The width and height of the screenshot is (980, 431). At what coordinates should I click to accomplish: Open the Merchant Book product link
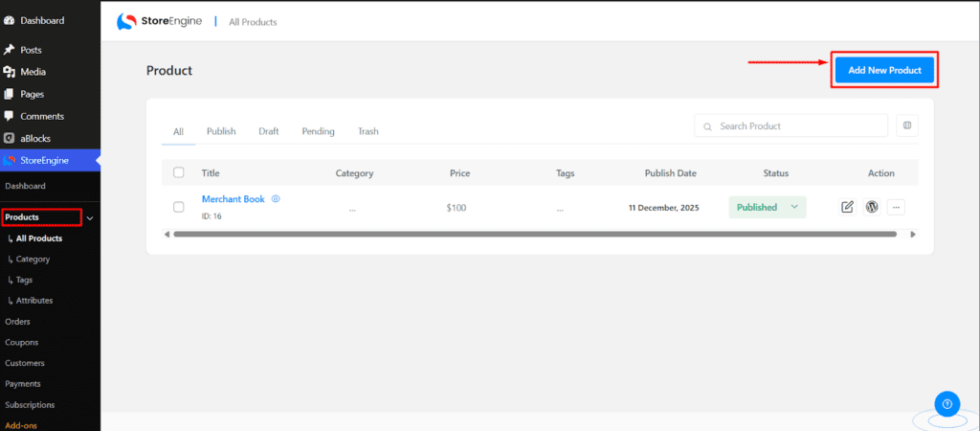click(233, 199)
